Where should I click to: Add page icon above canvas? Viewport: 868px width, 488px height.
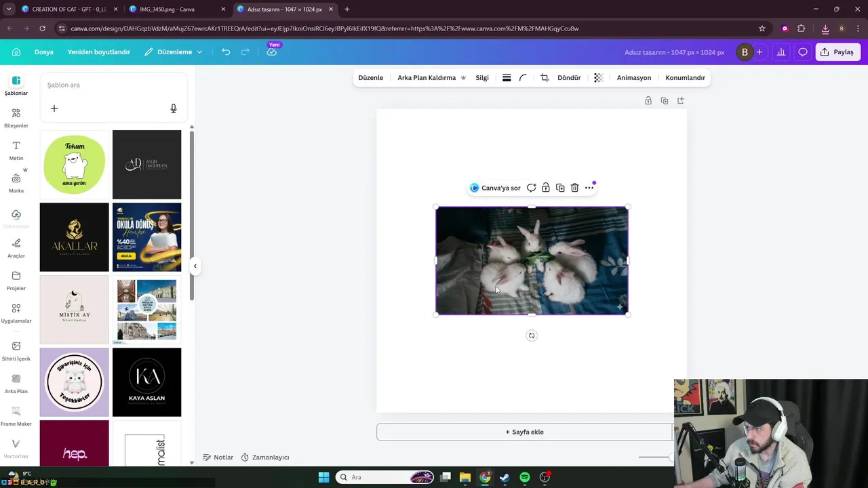click(681, 100)
